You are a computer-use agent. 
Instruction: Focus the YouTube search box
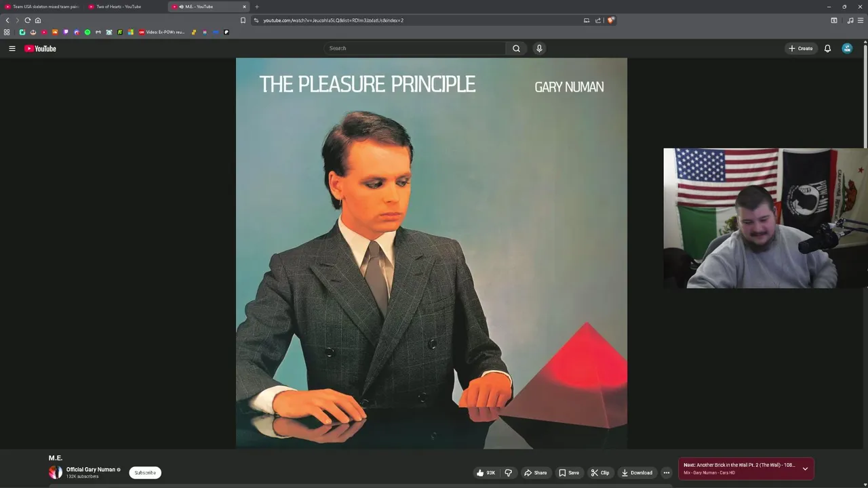pos(414,48)
